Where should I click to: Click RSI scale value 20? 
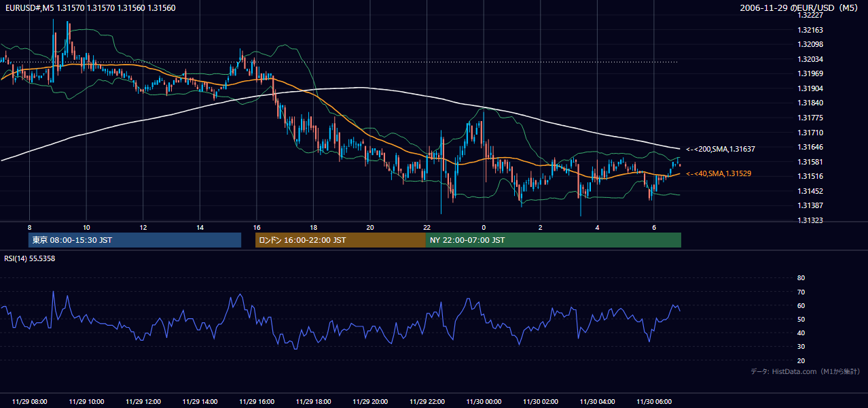[801, 360]
